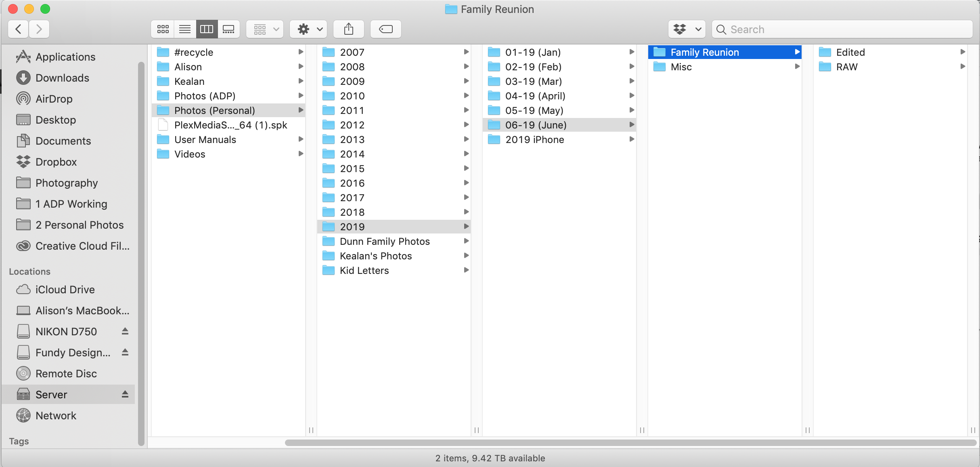The image size is (980, 467).
Task: Switch to gallery view
Action: click(x=228, y=29)
